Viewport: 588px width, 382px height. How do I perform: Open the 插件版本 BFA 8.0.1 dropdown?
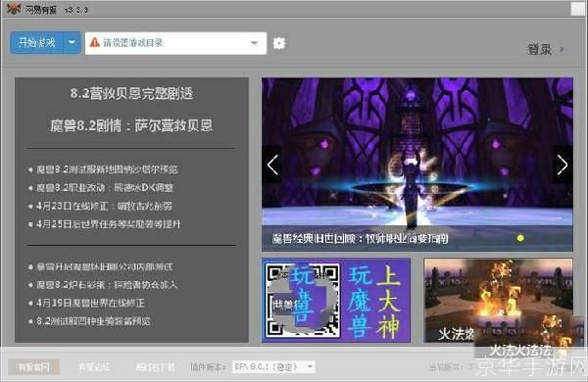pyautogui.click(x=273, y=366)
